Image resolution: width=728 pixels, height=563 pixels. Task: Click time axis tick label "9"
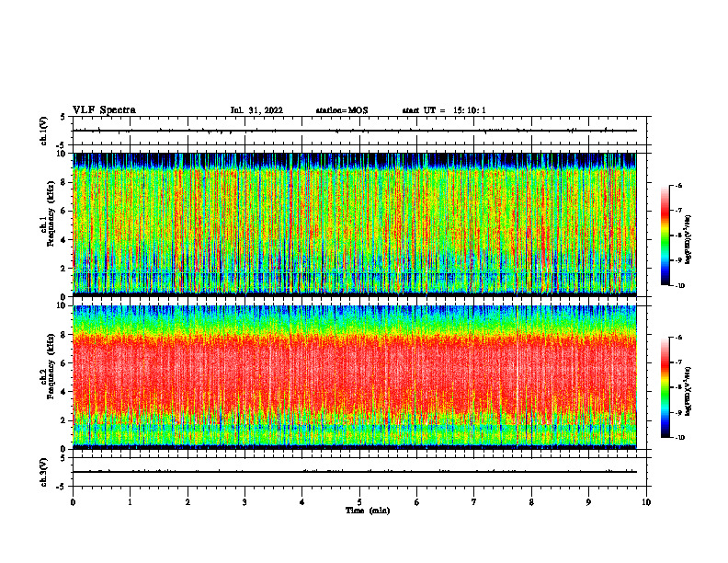click(x=588, y=502)
